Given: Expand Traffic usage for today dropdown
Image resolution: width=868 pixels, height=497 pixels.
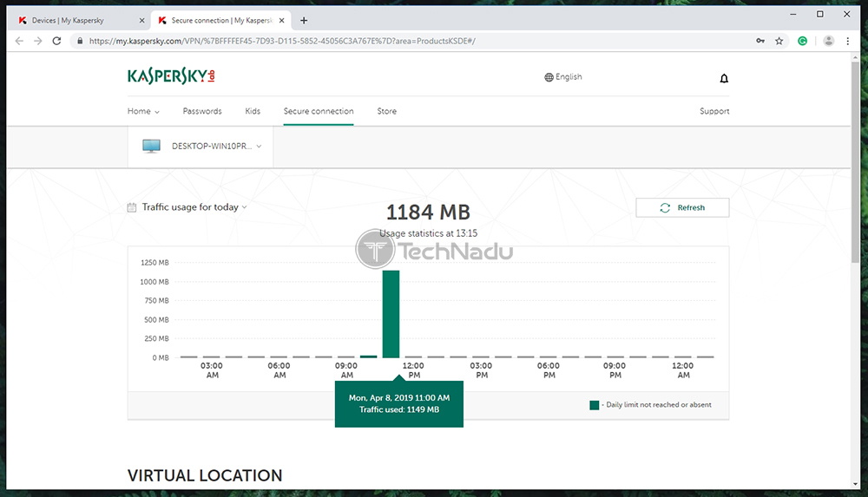Looking at the screenshot, I should click(194, 207).
